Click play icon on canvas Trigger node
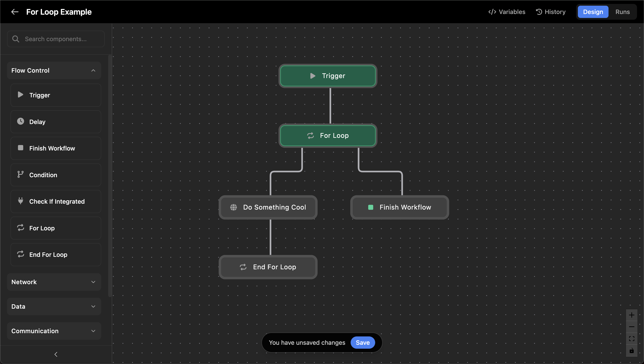The image size is (644, 364). coord(313,76)
